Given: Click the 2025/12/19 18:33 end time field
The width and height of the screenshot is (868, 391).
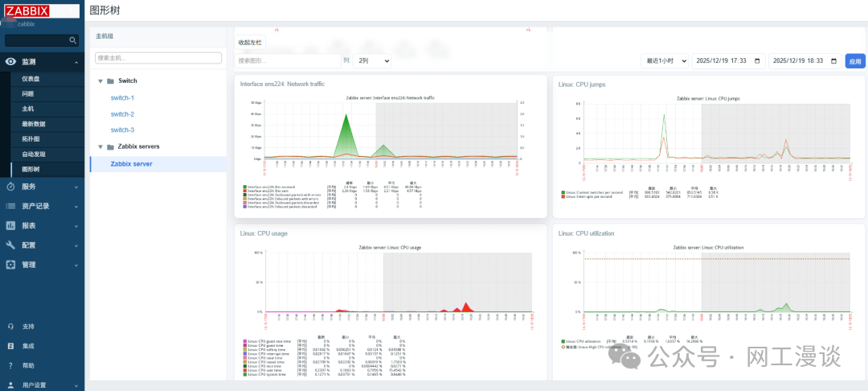Looking at the screenshot, I should tap(805, 61).
